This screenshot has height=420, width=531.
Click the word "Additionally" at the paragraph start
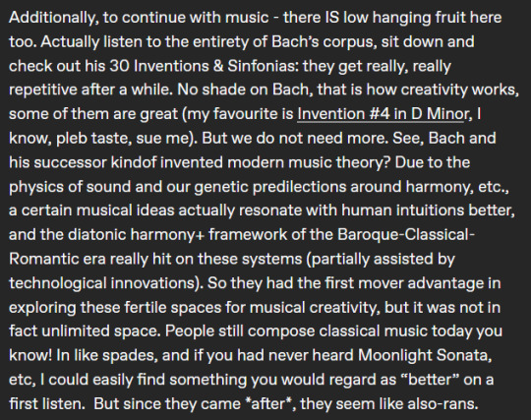point(52,18)
